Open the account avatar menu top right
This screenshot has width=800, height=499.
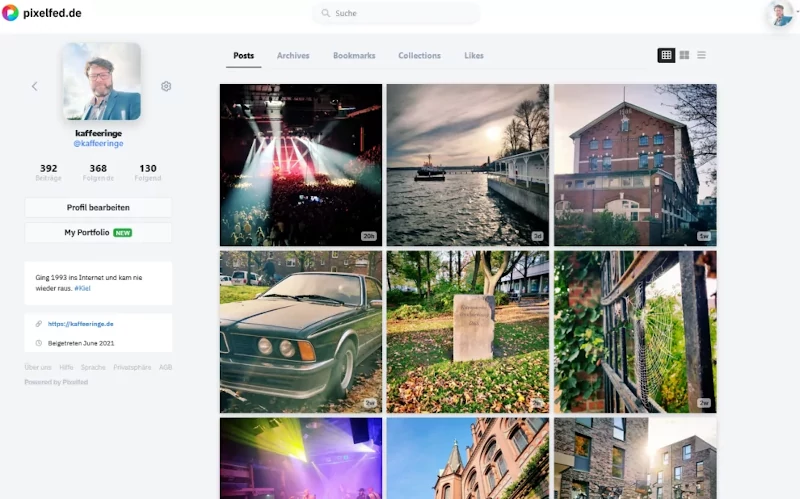click(x=780, y=14)
